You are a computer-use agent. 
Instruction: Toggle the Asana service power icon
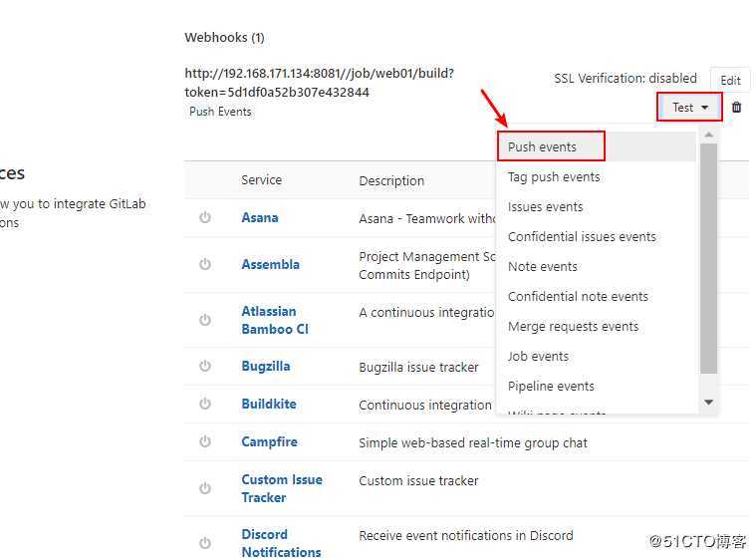[205, 217]
